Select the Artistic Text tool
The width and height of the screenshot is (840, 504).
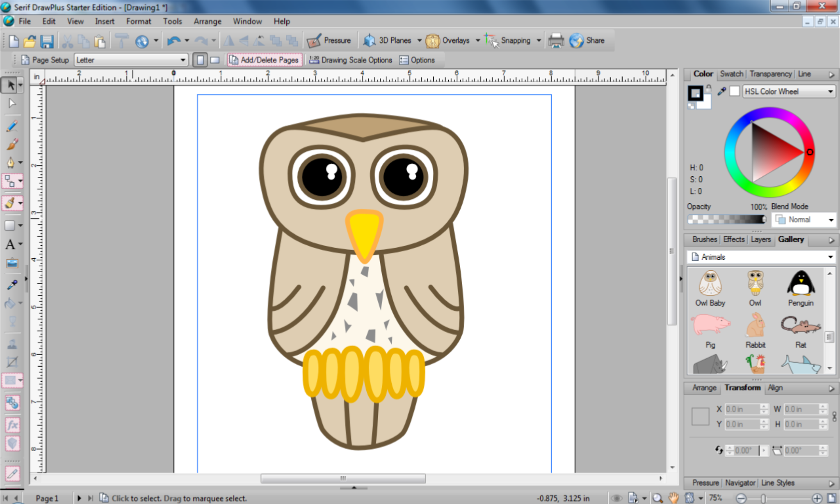click(x=10, y=245)
